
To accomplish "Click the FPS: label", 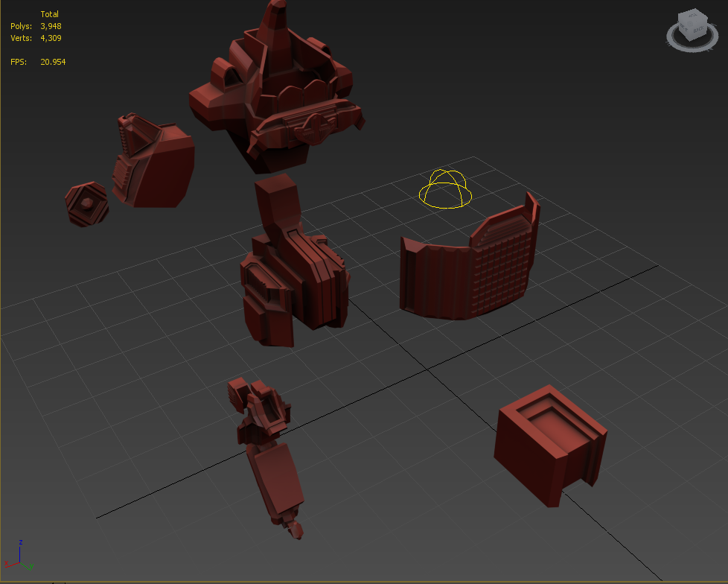I will pyautogui.click(x=19, y=62).
